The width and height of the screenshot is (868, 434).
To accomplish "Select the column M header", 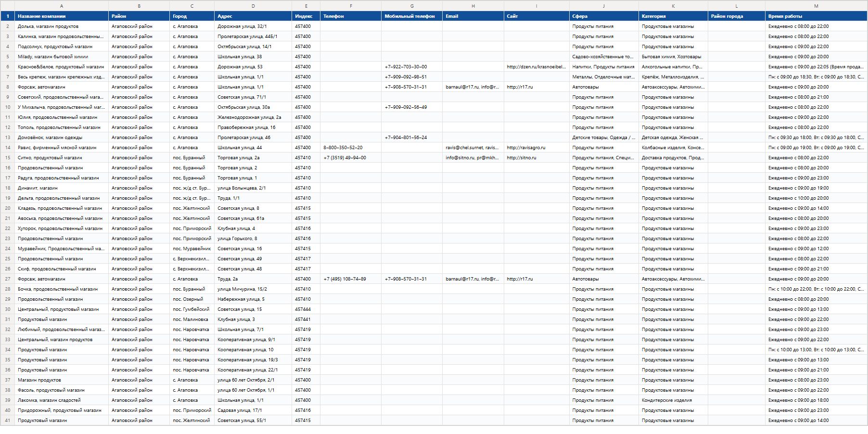I will pos(816,6).
